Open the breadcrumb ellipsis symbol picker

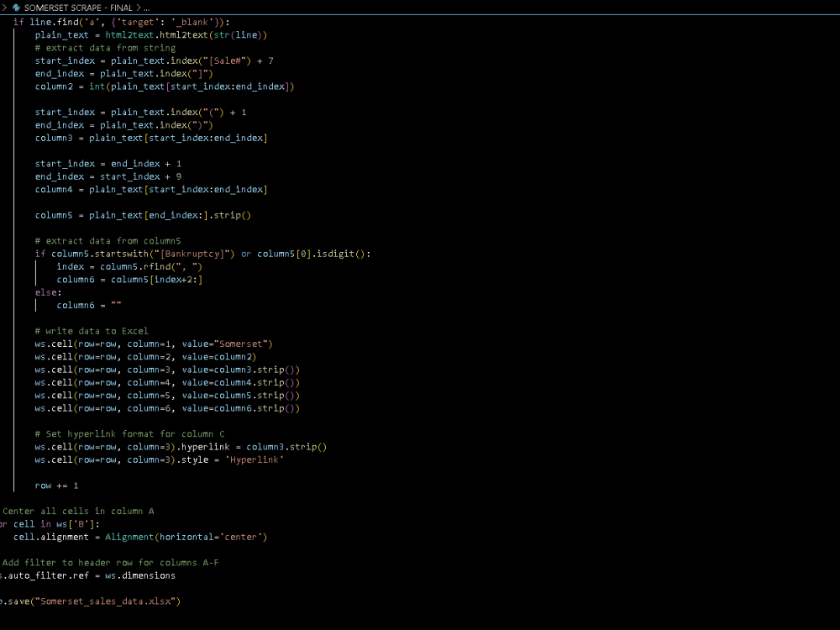tap(147, 8)
